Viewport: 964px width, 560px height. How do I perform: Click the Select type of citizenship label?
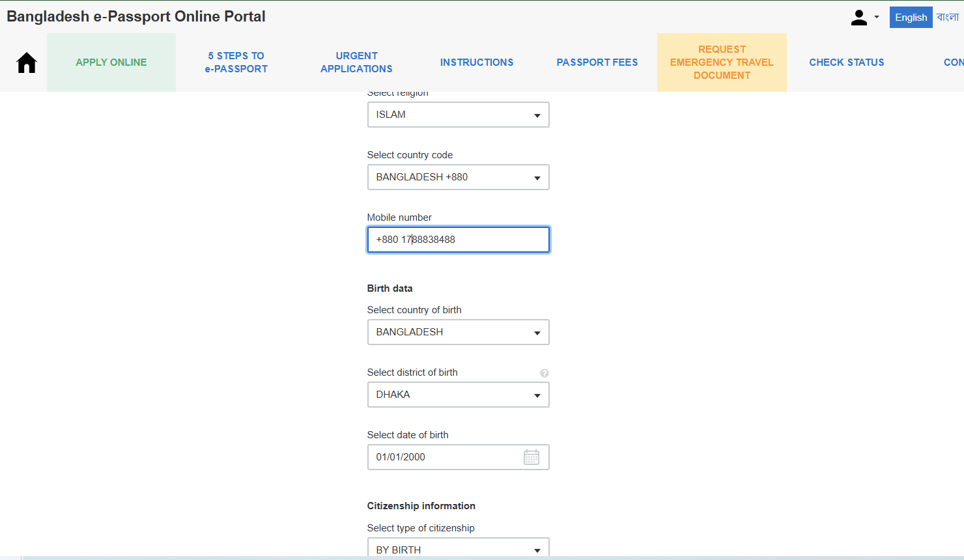coord(421,528)
